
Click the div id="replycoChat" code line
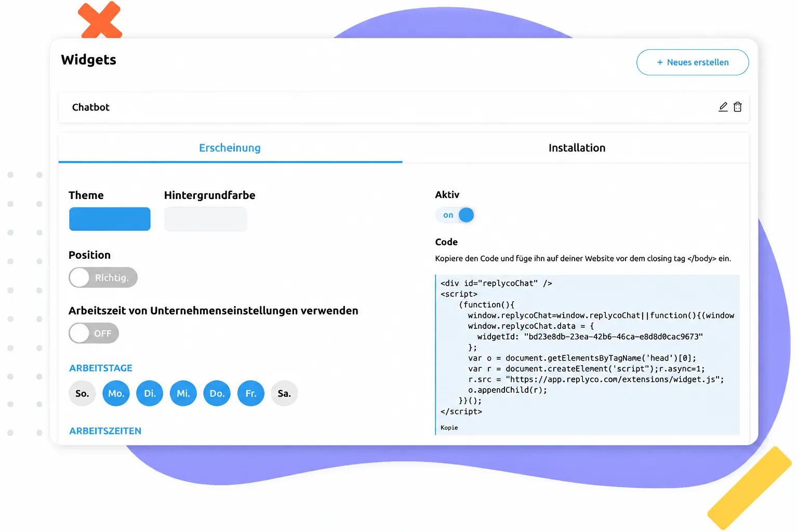496,283
